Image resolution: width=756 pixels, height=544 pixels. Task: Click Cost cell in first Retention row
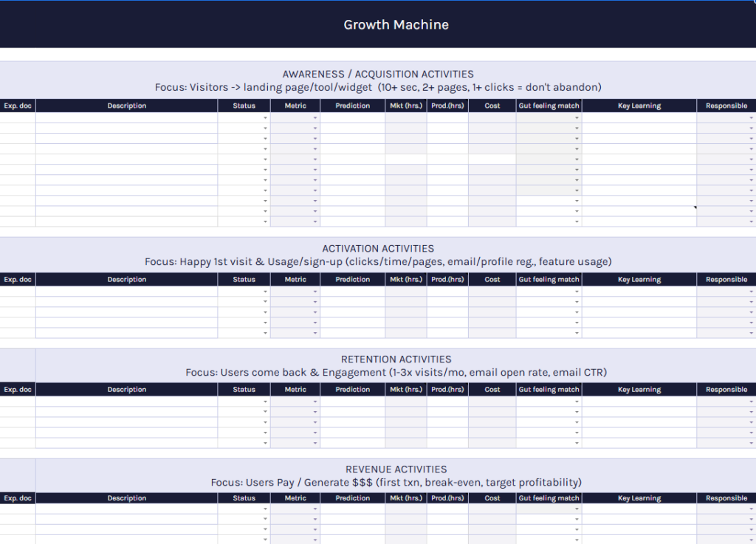coord(492,402)
